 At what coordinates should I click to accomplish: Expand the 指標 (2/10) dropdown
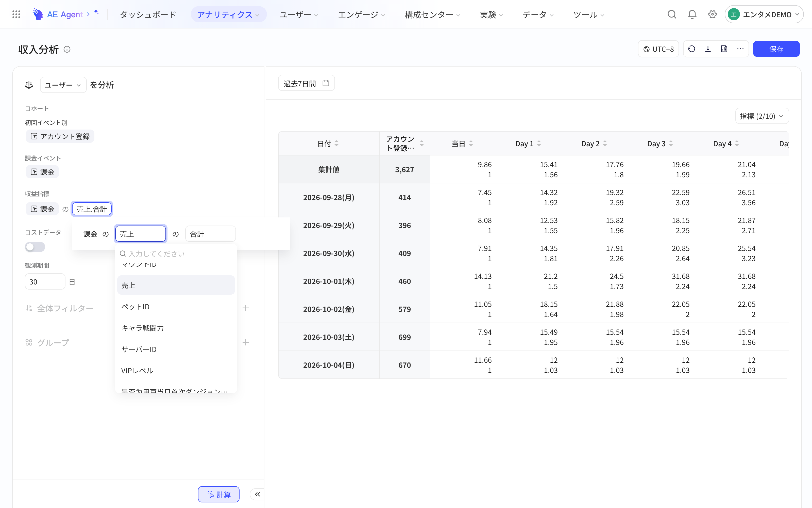point(762,116)
